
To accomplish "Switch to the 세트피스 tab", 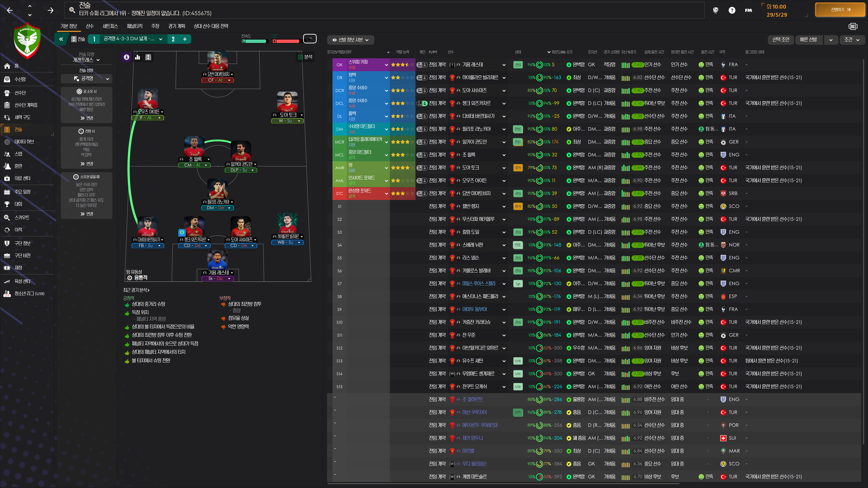I will point(110,26).
